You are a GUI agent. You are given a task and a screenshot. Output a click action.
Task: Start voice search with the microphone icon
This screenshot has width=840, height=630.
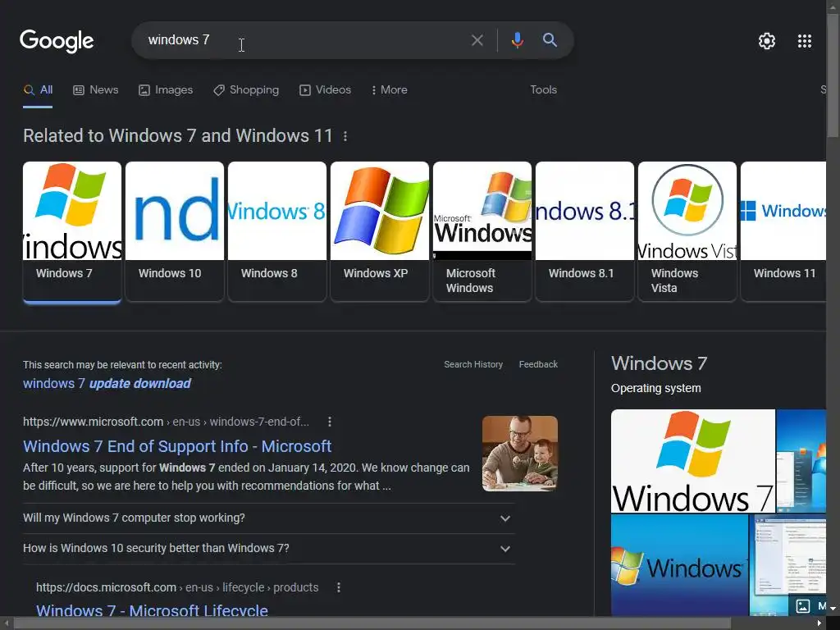[x=517, y=40]
